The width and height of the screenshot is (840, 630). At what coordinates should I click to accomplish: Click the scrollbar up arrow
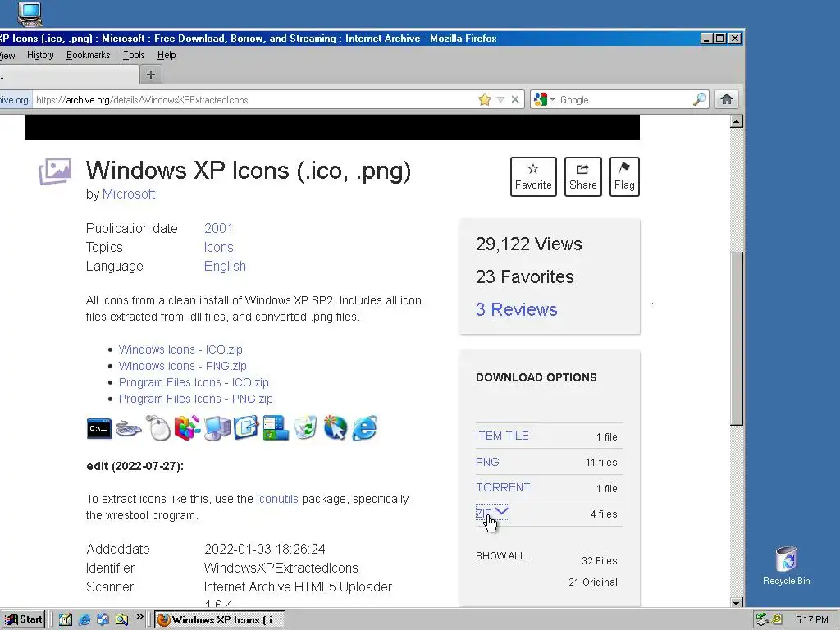(x=737, y=121)
